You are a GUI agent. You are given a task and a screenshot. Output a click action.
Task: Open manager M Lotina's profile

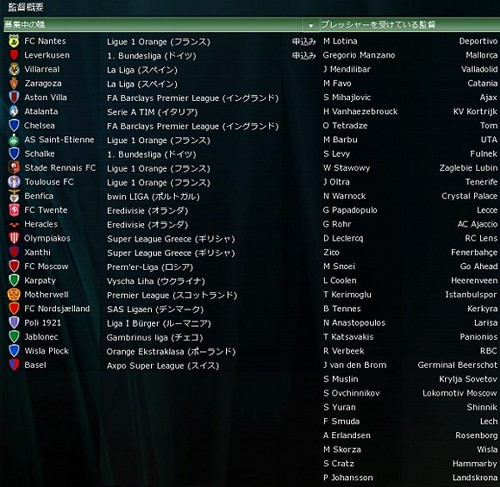tap(340, 41)
